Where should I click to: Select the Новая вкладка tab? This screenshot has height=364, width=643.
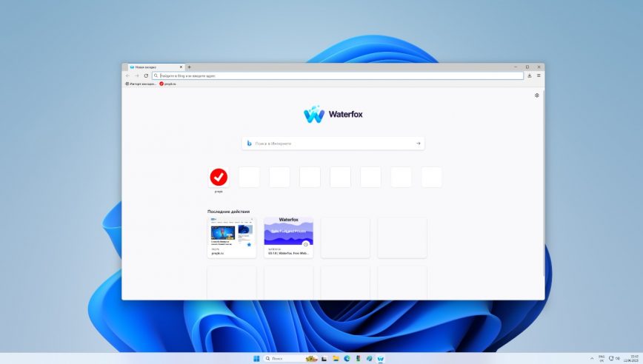point(156,67)
